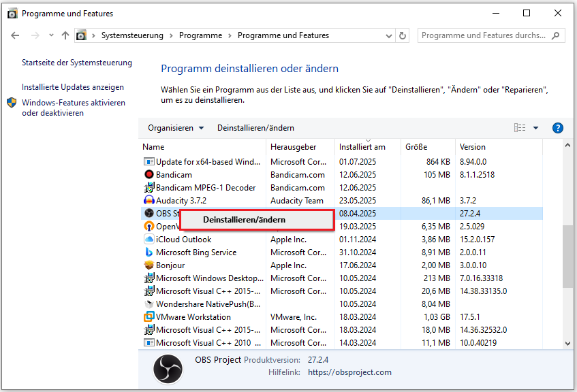Click the Windows-Features shield icon
The height and width of the screenshot is (392, 577).
12,103
